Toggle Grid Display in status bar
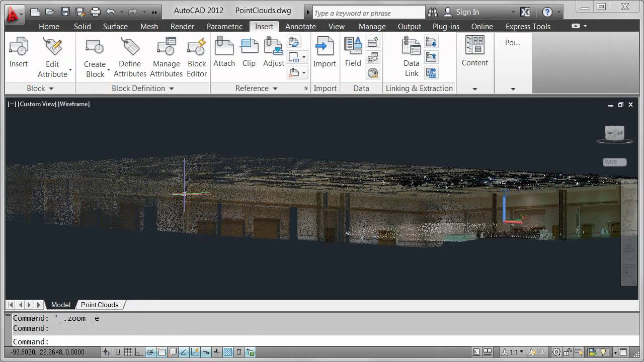This screenshot has width=644, height=362. (128, 352)
